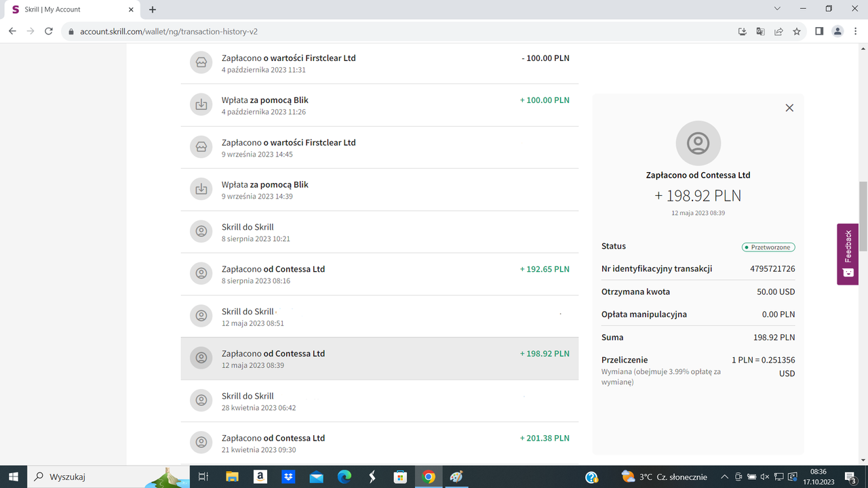Click transaction ID 4795721726
Screen dimensions: 868x488
click(x=772, y=269)
